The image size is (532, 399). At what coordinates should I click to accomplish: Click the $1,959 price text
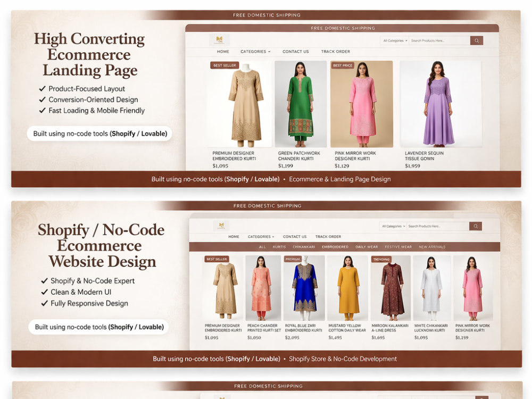click(412, 166)
